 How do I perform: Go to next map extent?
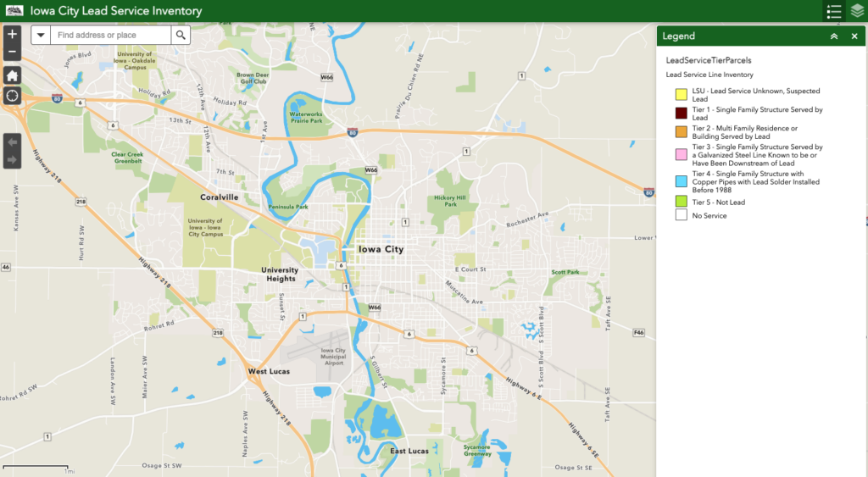(12, 159)
